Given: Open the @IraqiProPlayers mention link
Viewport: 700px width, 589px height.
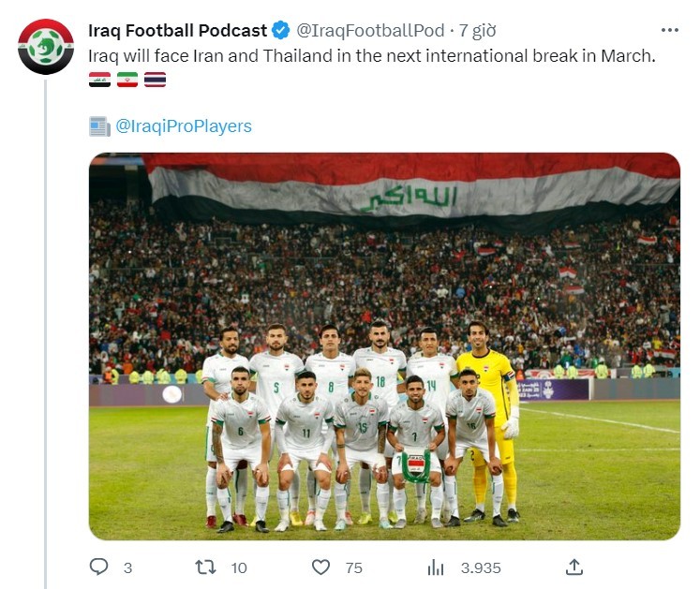Looking at the screenshot, I should point(184,126).
